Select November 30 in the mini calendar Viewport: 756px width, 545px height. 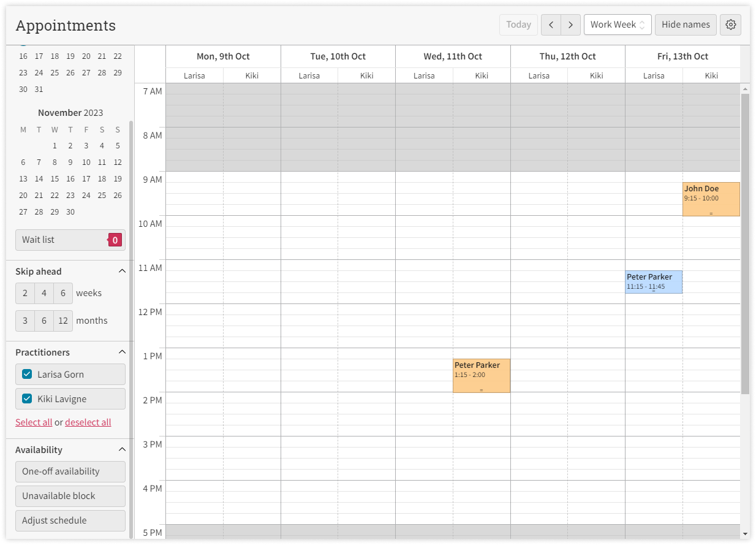[x=70, y=212]
